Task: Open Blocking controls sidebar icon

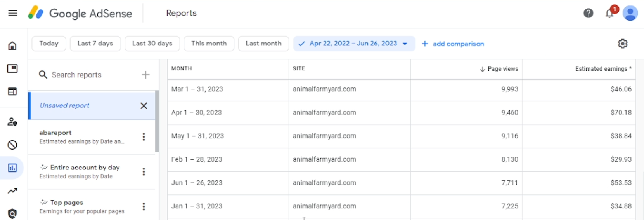Action: pos(12,145)
